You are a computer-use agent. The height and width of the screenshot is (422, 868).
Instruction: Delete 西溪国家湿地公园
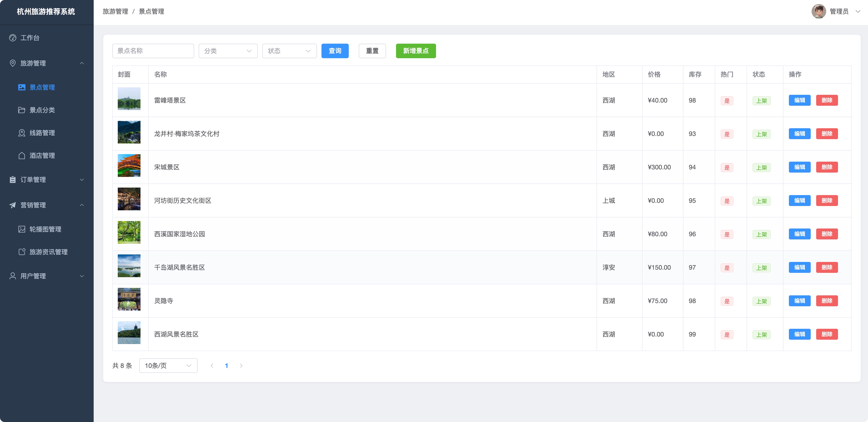(827, 234)
